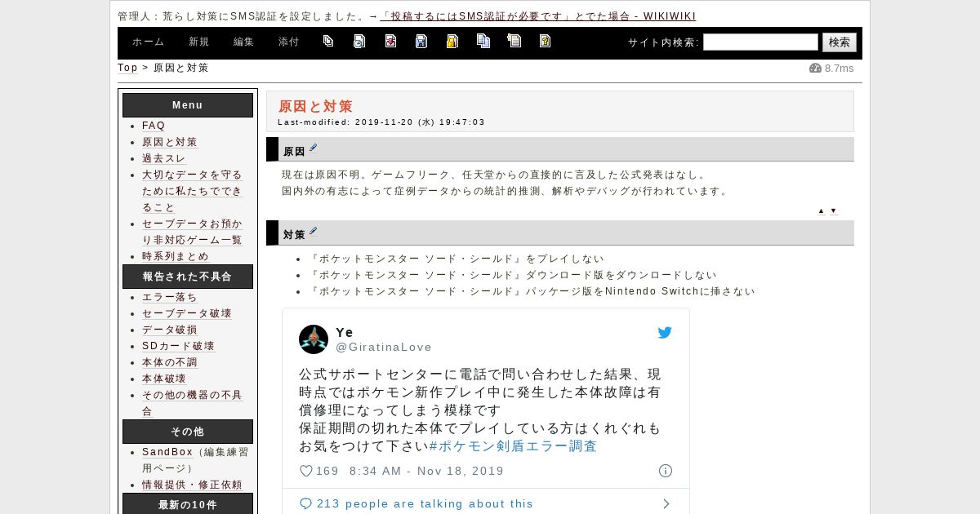Click the diff (stacked pages) toolbar icon

click(328, 41)
